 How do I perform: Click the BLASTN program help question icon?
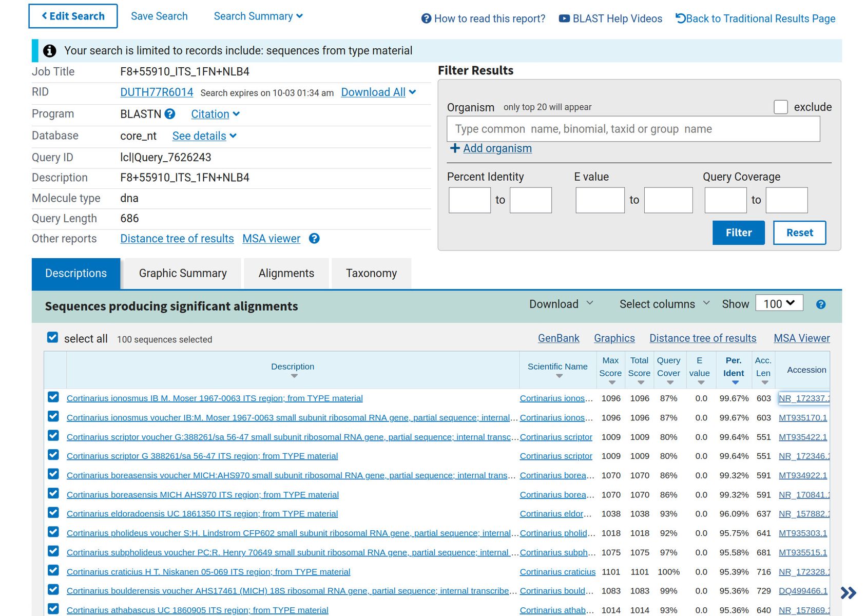click(170, 114)
